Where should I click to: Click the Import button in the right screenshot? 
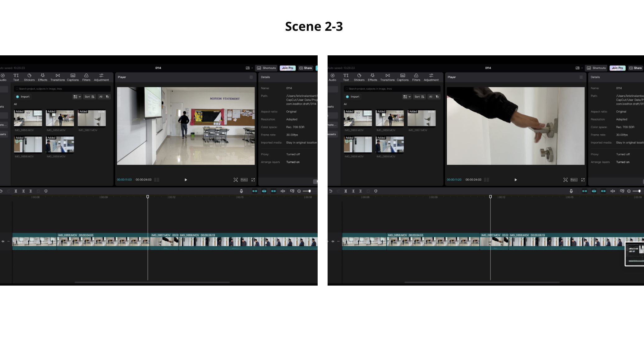click(352, 97)
